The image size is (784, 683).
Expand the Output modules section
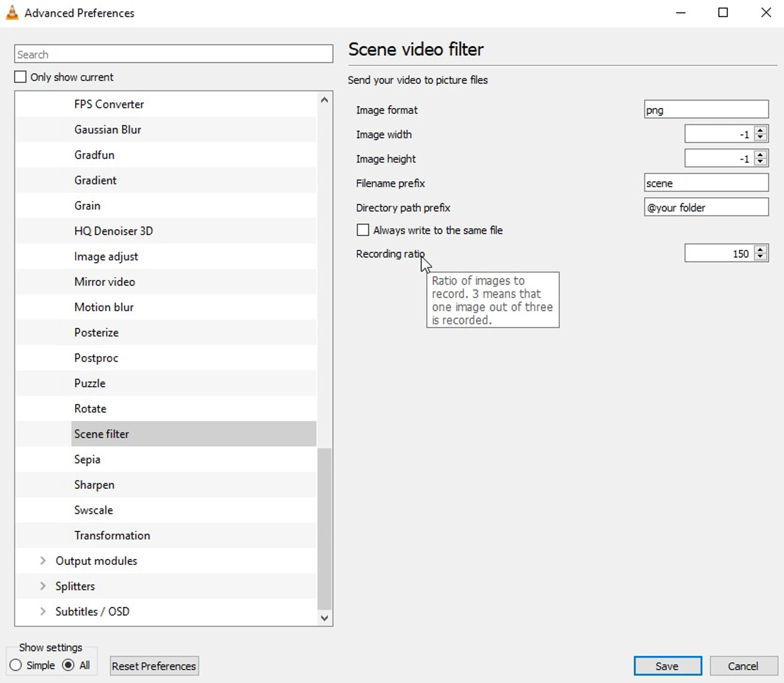pos(43,560)
